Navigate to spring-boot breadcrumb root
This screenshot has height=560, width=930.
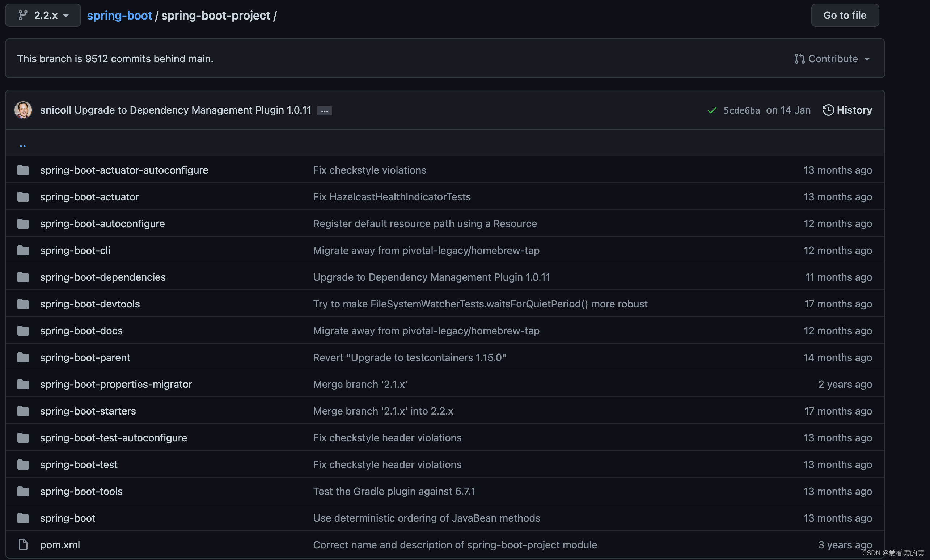pos(119,16)
